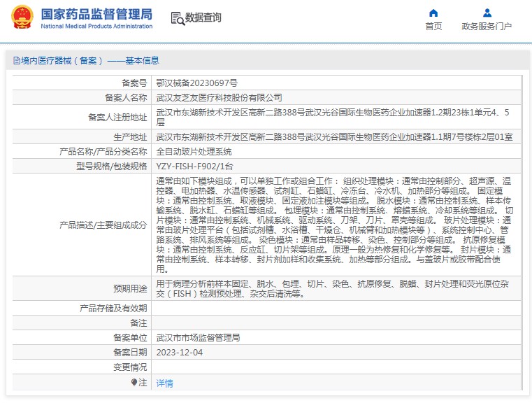The width and height of the screenshot is (532, 403).
Task: Select the product name 全自动玻片处理系统
Action: (194, 151)
